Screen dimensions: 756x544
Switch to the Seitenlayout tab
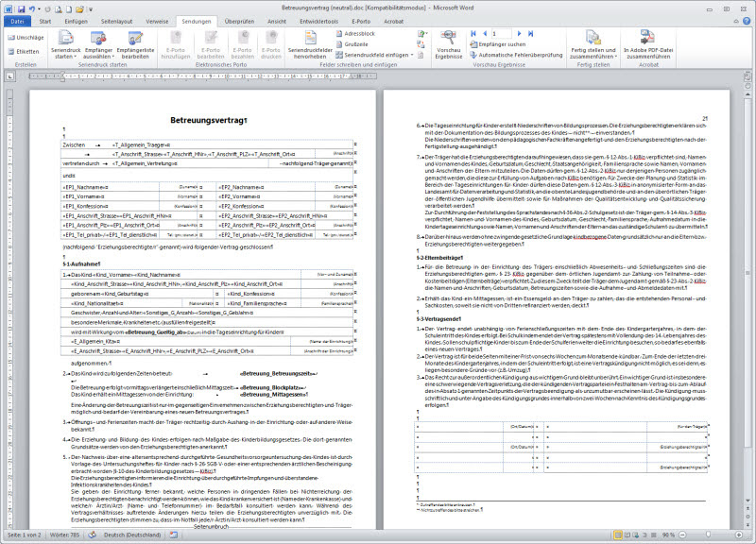(x=116, y=21)
